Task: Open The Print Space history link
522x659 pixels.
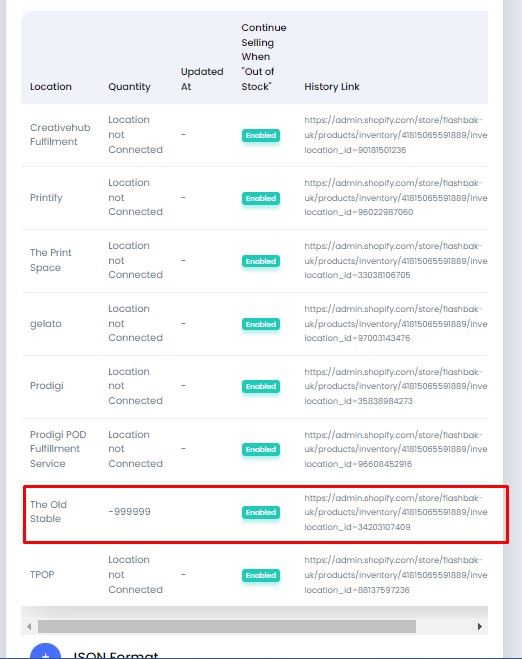Action: (x=395, y=261)
